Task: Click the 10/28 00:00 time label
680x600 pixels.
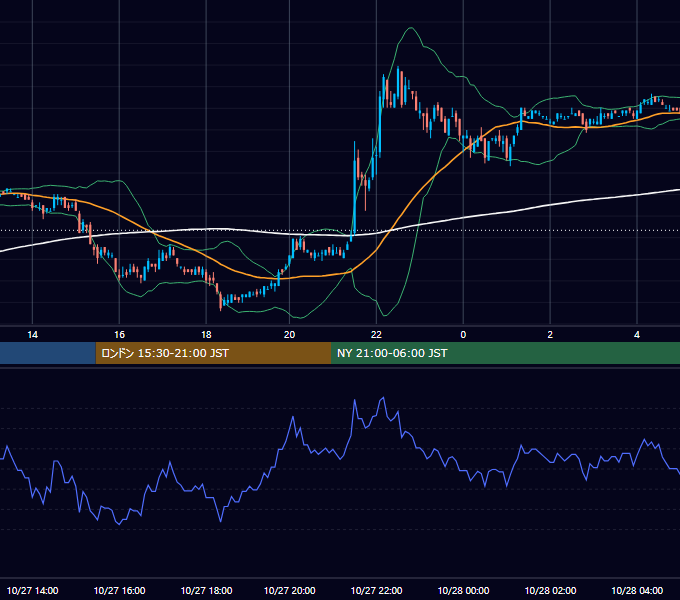Action: pos(463,590)
